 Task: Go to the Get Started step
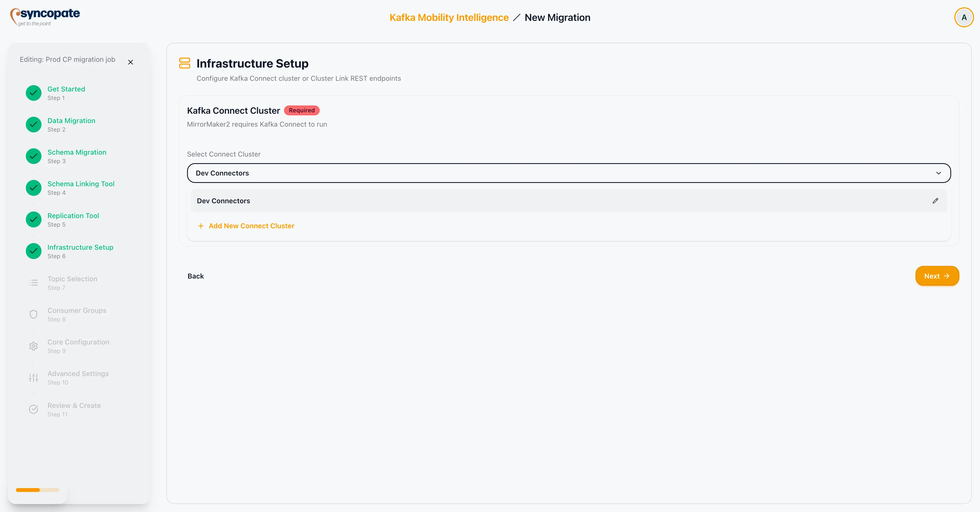point(66,89)
